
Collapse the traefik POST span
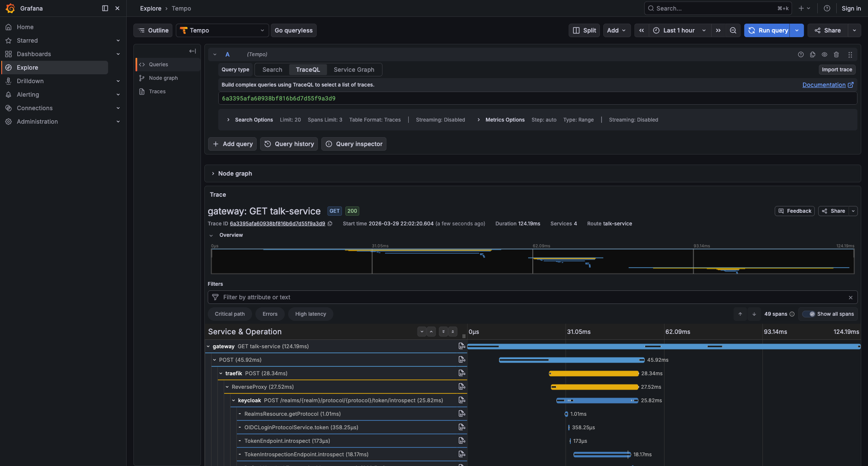[221, 373]
